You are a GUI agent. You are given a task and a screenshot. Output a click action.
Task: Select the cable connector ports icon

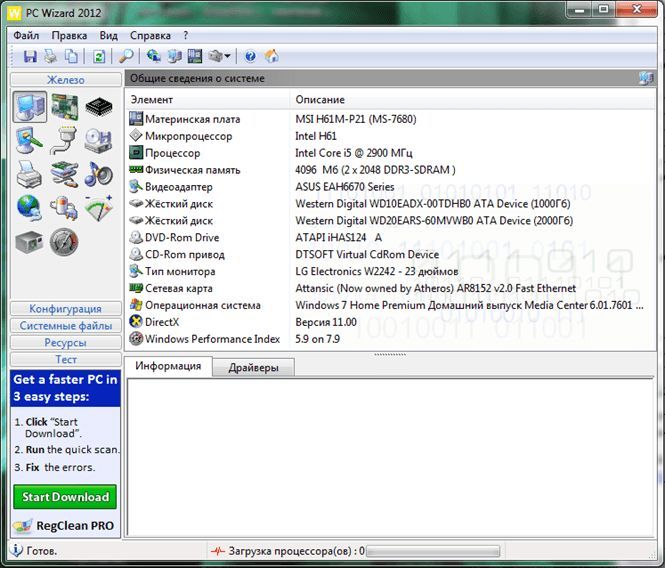coord(64,140)
